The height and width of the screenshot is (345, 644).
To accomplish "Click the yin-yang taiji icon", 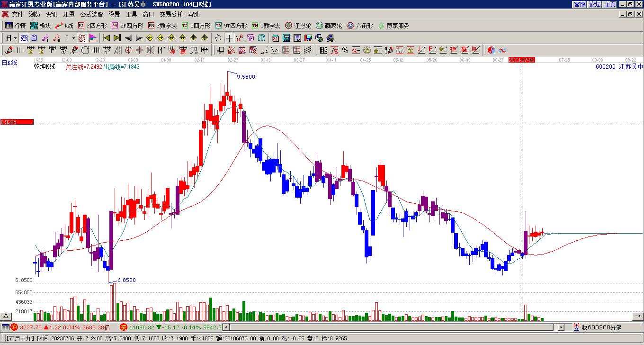I will (492, 50).
